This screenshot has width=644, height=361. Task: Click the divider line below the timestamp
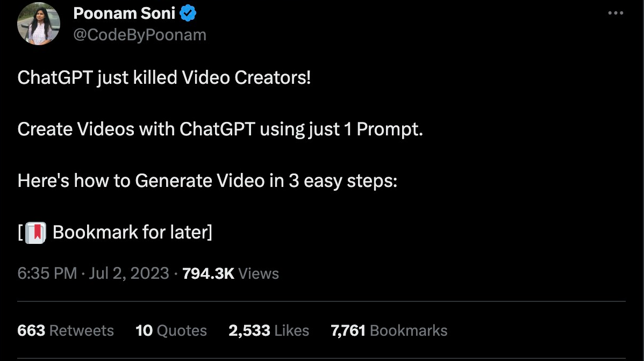pos(322,301)
